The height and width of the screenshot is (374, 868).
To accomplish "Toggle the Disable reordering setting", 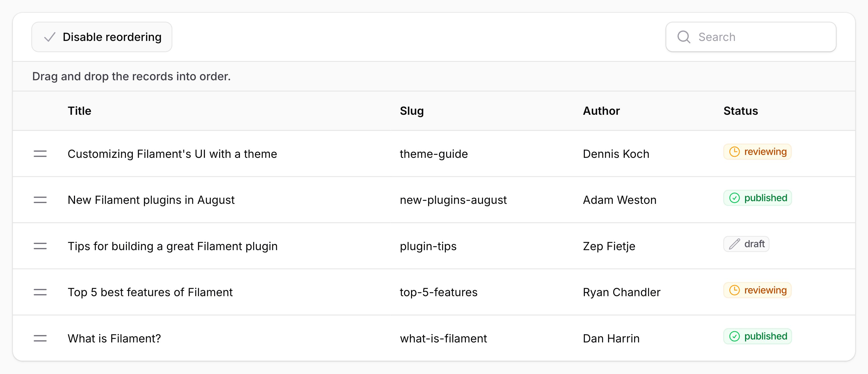I will point(102,37).
